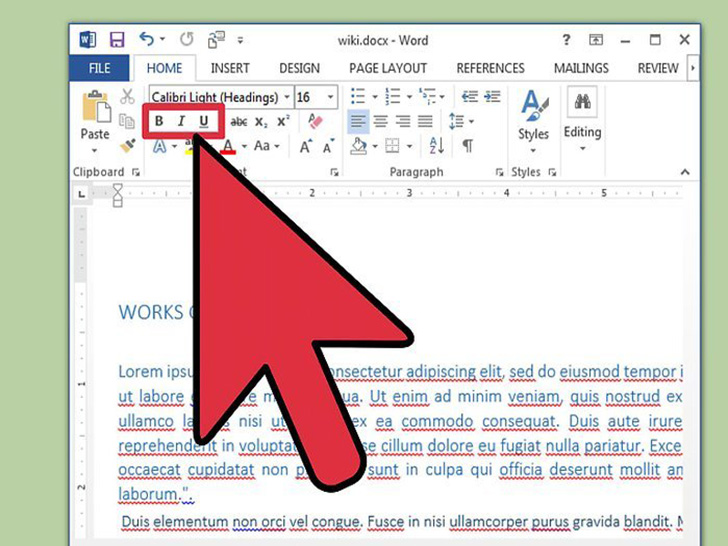The width and height of the screenshot is (728, 546).
Task: Open the Paste options dropdown arrow
Action: click(94, 150)
